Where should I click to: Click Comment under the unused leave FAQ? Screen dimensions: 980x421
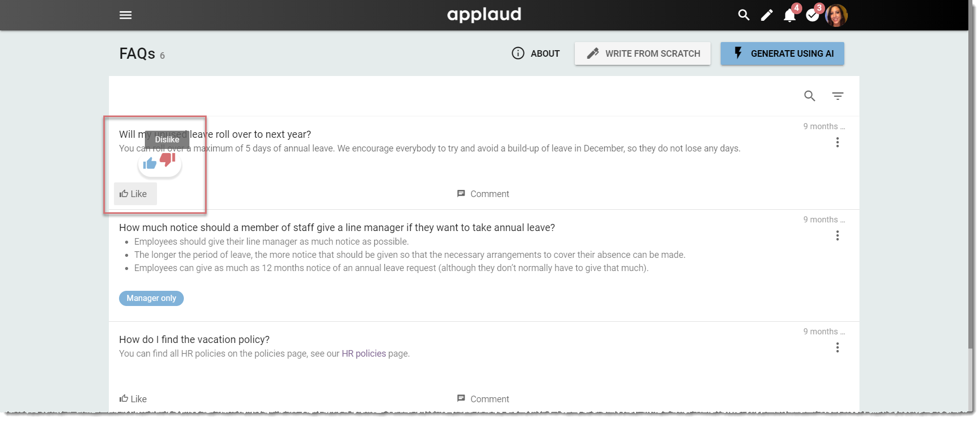[483, 194]
